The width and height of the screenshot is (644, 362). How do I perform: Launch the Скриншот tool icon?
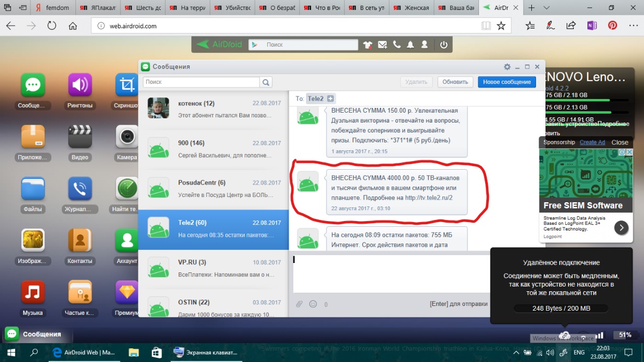tap(127, 85)
